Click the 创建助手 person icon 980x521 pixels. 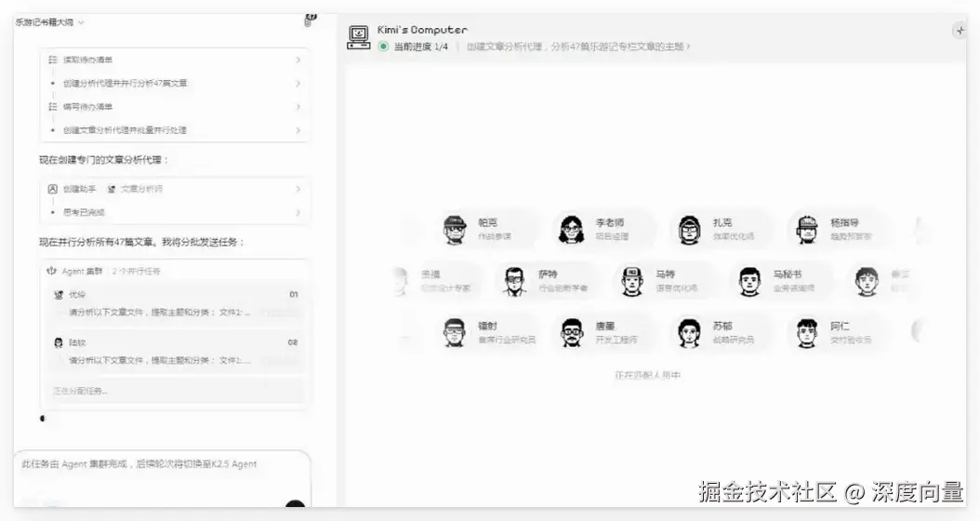point(52,188)
